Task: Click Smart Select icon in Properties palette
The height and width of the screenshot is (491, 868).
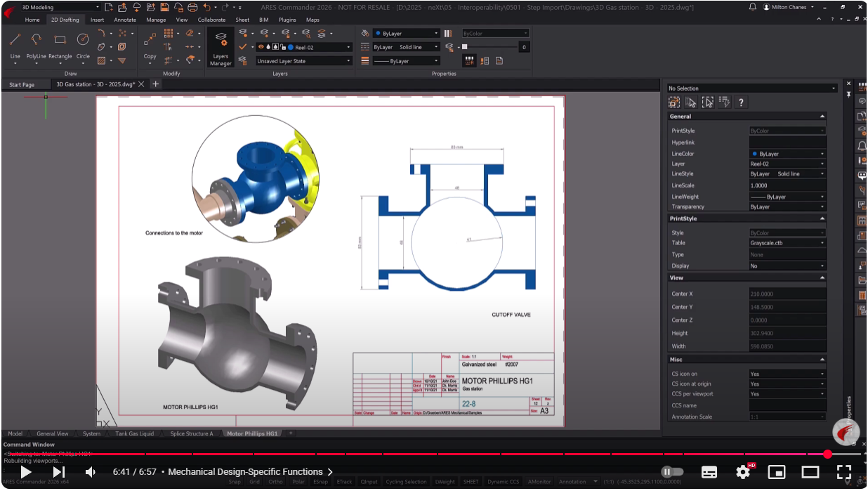Action: click(x=674, y=103)
